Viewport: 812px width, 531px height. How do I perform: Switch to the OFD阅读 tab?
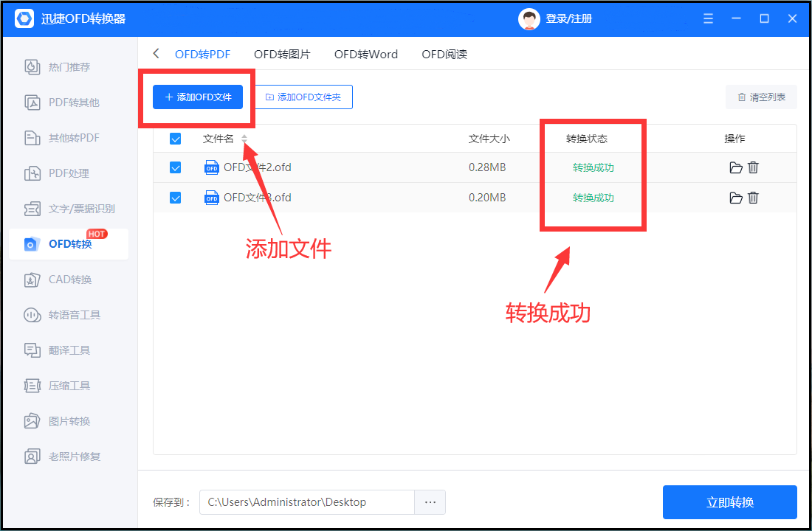[x=444, y=55]
